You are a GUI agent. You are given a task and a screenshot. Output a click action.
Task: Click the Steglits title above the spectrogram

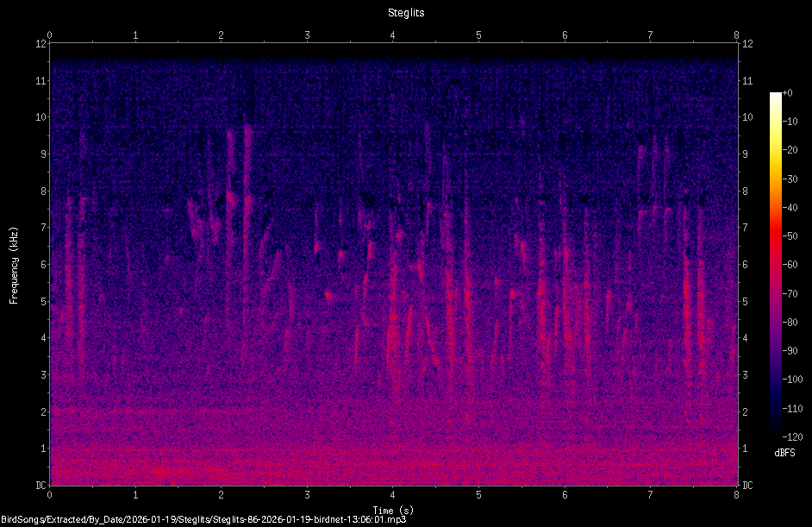click(x=406, y=13)
